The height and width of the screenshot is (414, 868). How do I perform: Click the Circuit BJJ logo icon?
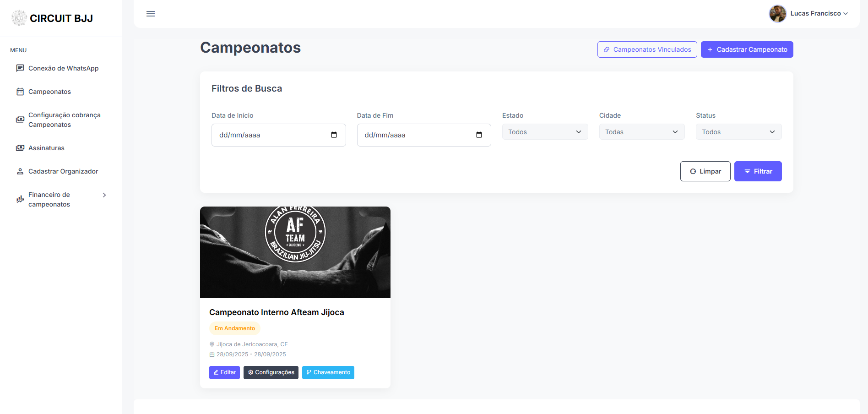19,18
